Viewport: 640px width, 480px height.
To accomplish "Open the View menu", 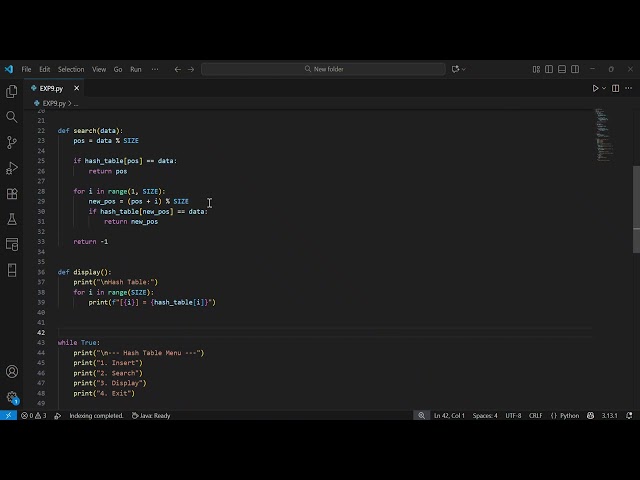I will click(99, 69).
